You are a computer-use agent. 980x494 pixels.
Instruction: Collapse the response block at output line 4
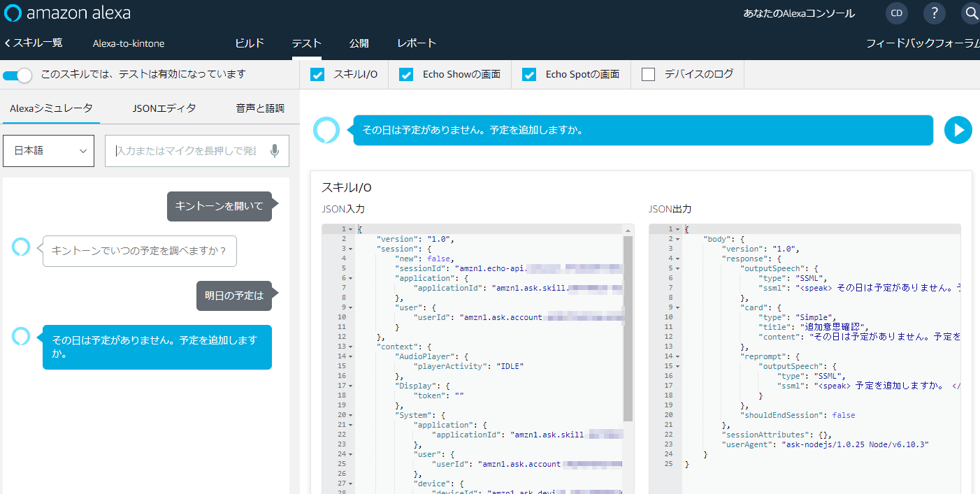coord(677,259)
